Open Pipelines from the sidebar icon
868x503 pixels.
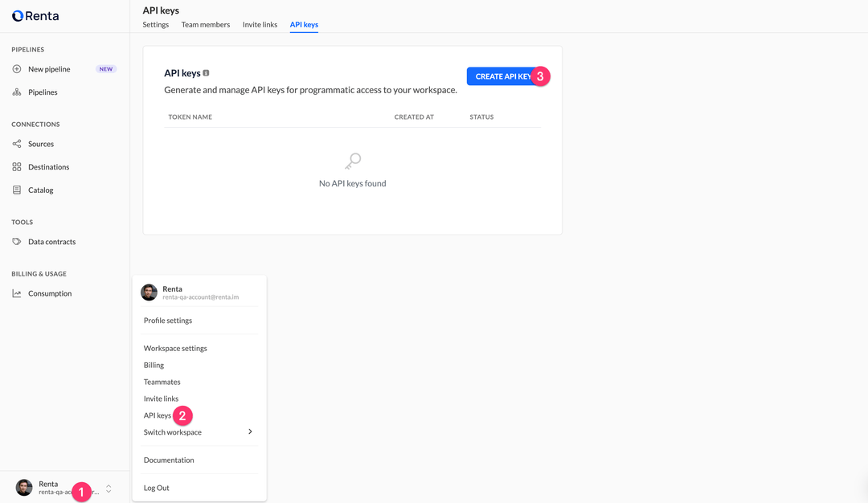(18, 92)
